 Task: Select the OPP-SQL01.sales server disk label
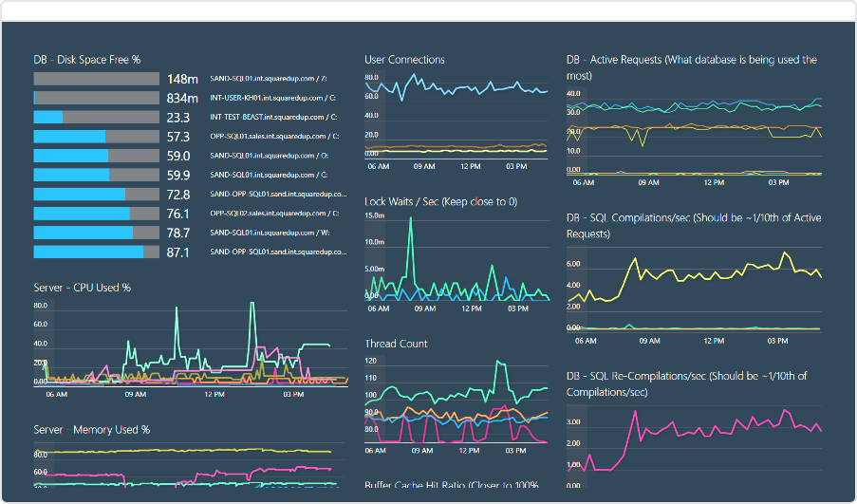(274, 137)
